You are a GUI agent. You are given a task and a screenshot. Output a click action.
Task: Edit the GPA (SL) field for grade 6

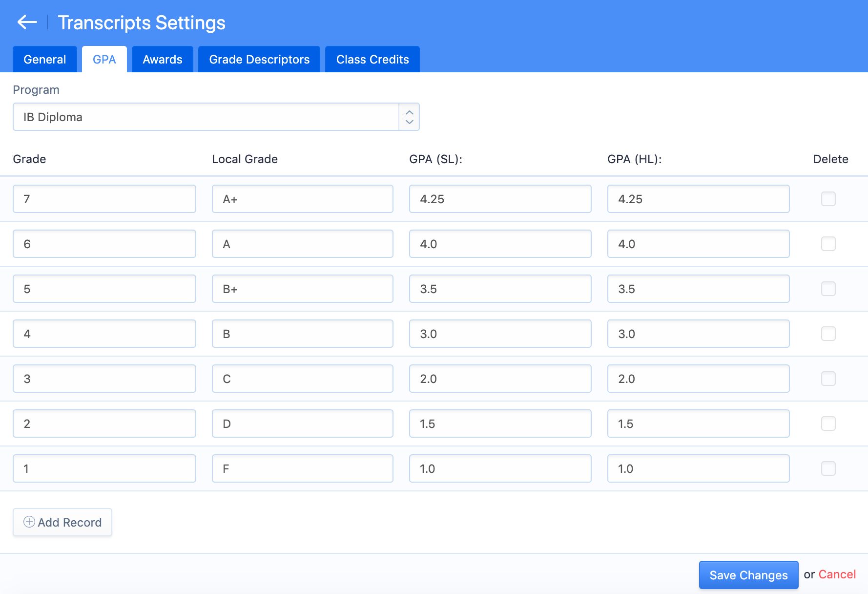coord(500,244)
